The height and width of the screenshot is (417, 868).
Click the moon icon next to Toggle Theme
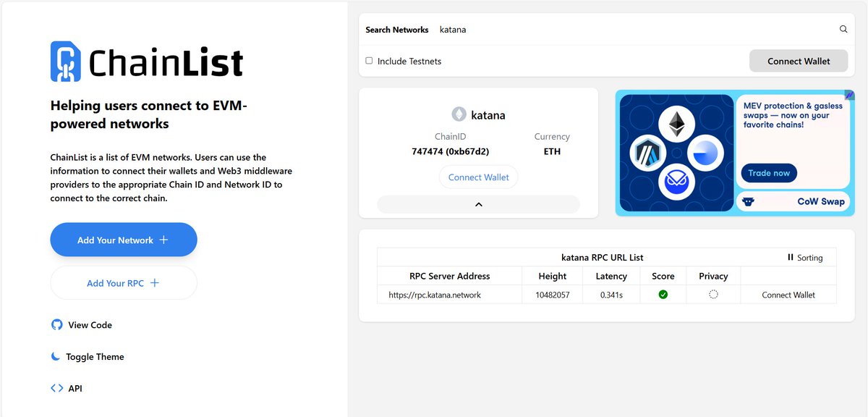56,356
